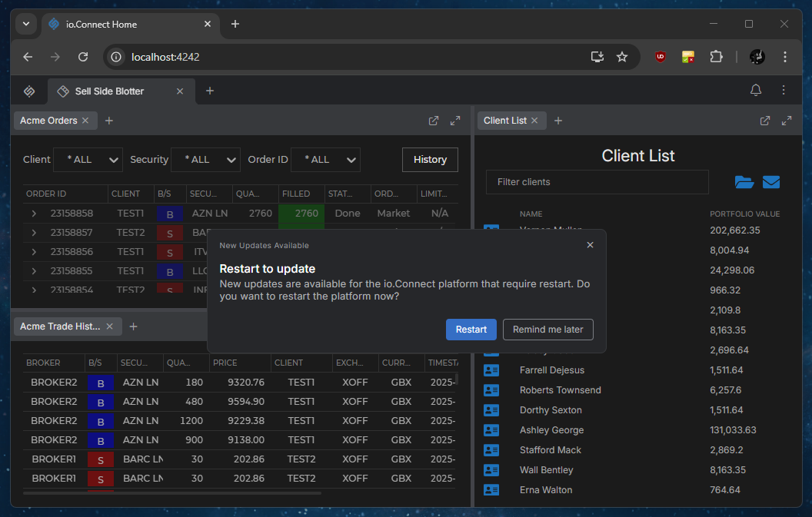
Task: Close the Acme Orders tab
Action: coord(85,121)
